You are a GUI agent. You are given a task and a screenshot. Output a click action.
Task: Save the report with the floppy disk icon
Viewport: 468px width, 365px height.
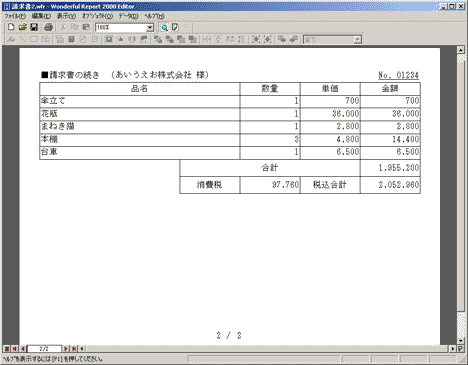pyautogui.click(x=34, y=27)
